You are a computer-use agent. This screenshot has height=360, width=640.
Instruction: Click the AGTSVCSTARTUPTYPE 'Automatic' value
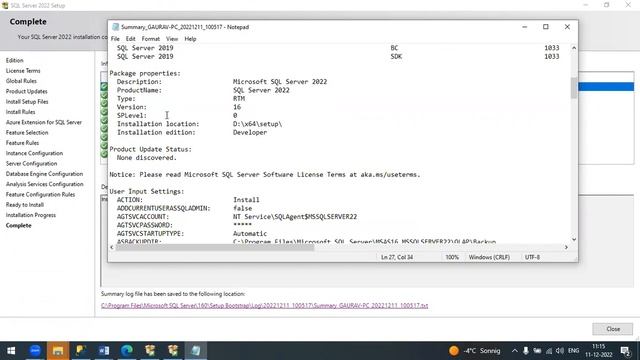click(250, 233)
